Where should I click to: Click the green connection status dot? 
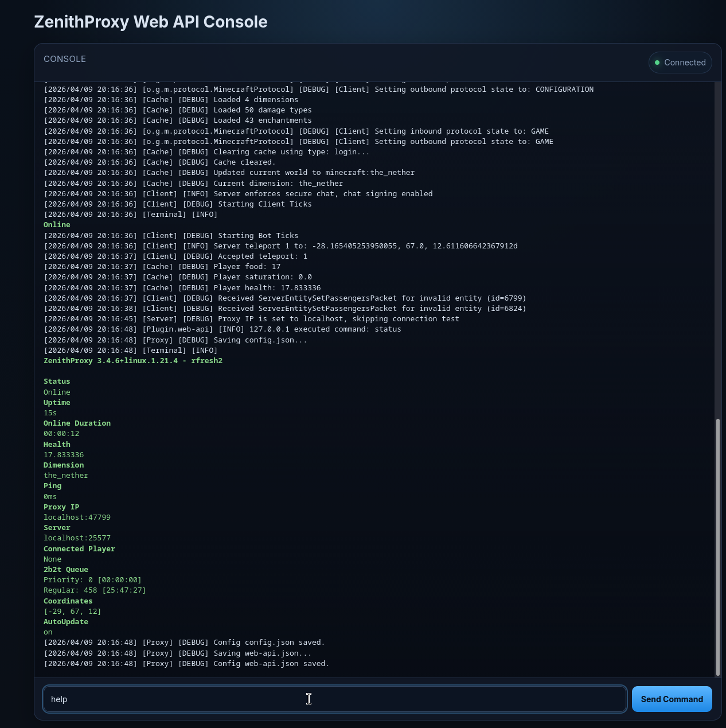657,63
